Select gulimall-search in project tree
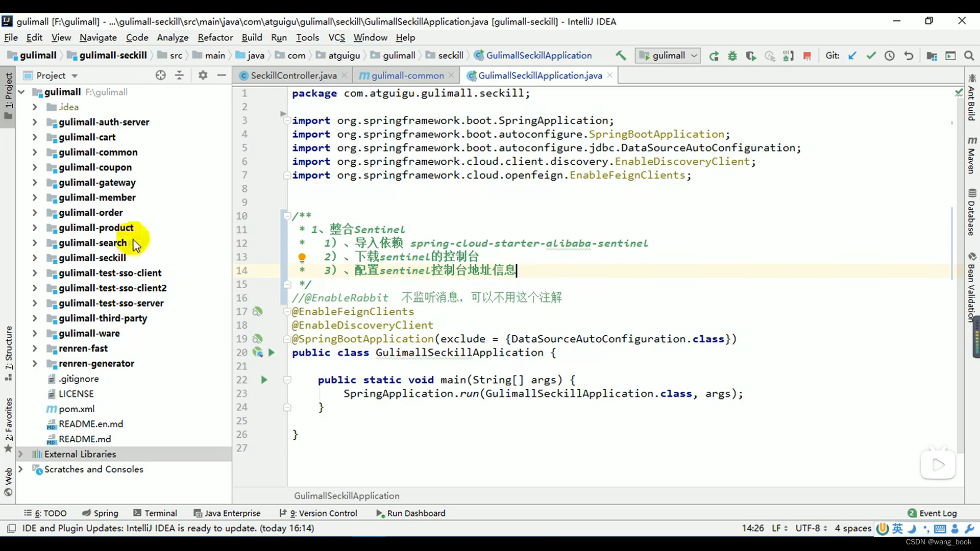This screenshot has width=980, height=551. (93, 242)
